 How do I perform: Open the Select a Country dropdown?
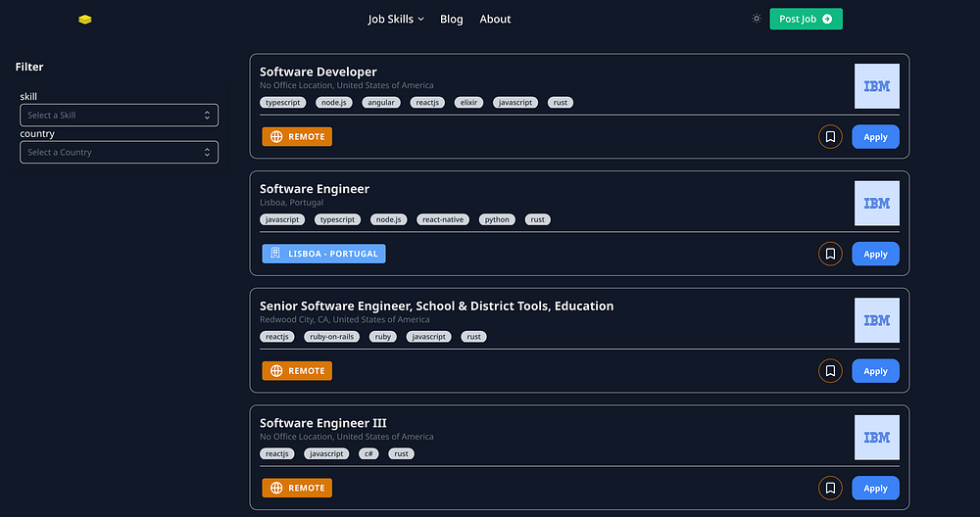[x=119, y=153]
